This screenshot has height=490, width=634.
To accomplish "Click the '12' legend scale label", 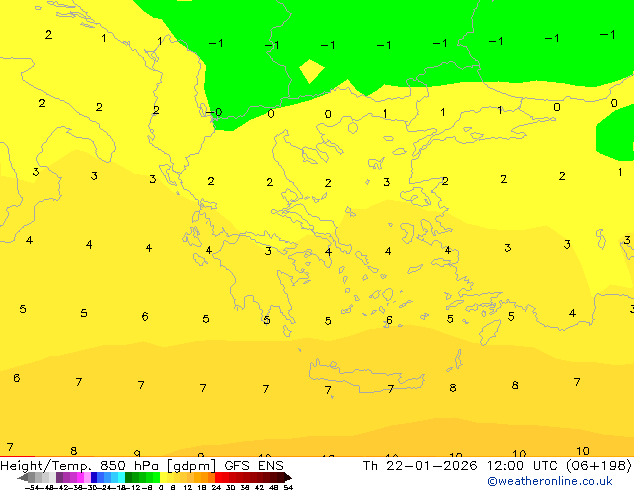I will [x=188, y=487].
